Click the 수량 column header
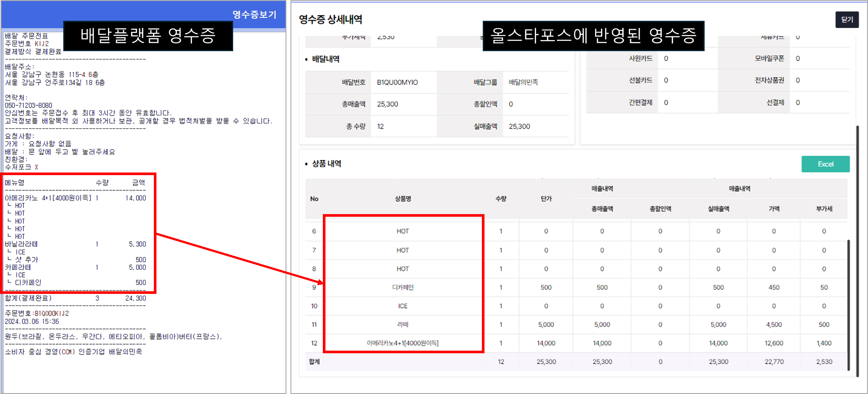This screenshot has width=868, height=394. (x=501, y=199)
